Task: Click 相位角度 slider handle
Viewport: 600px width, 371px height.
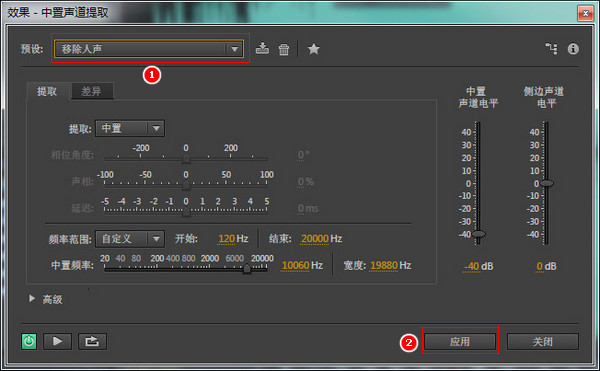Action: (186, 158)
